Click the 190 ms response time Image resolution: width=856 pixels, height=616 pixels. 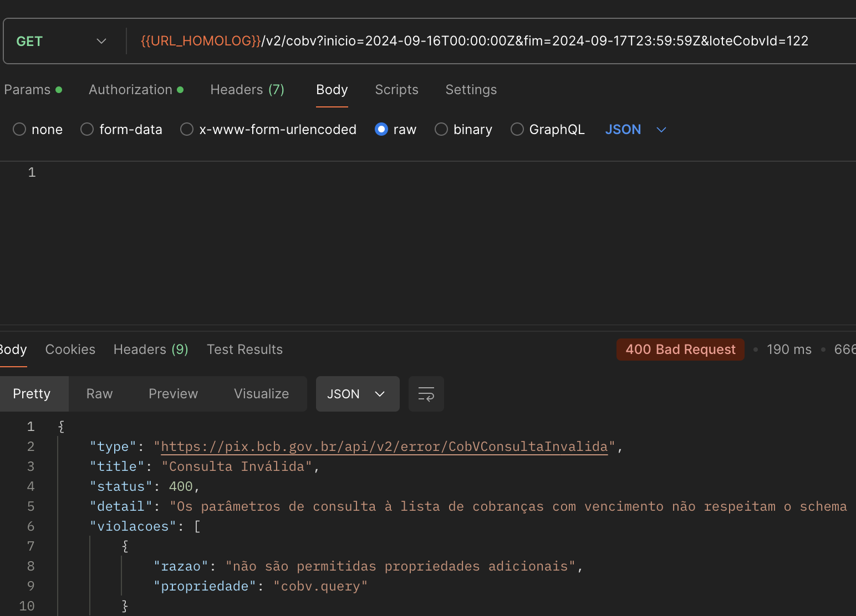click(x=789, y=350)
